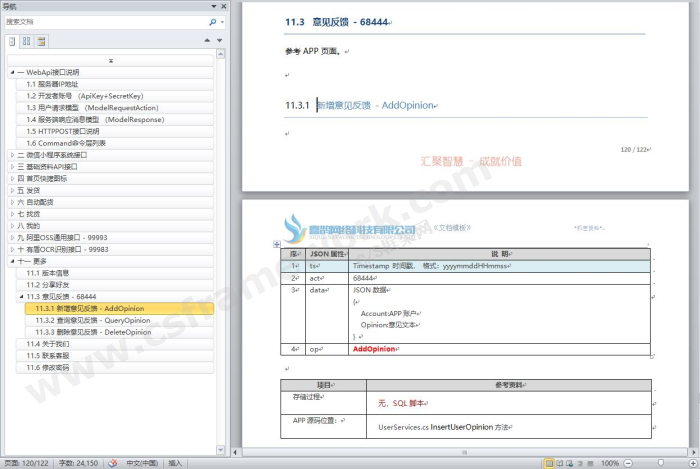Viewport: 700px width, 469px height.
Task: Open search options dropdown next to magnifier
Action: pyautogui.click(x=221, y=21)
